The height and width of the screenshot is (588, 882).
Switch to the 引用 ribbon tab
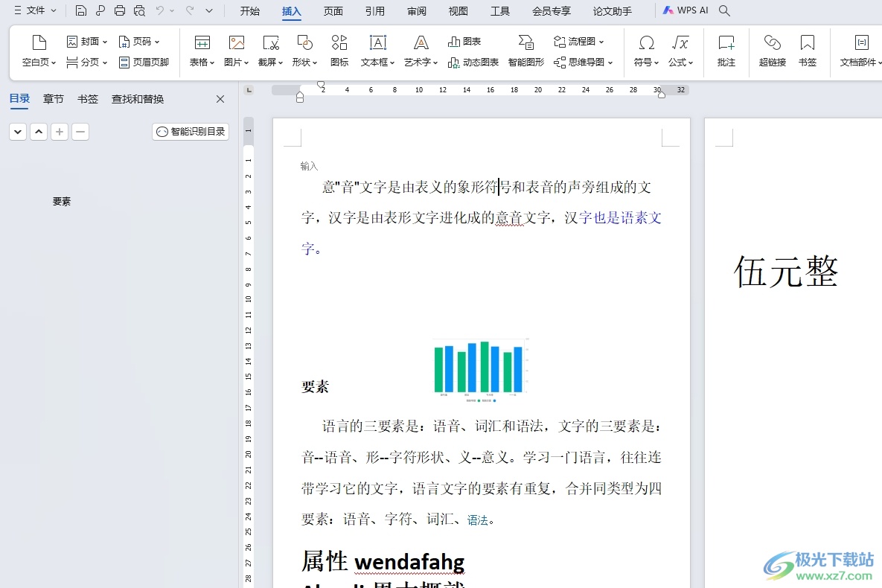coord(374,11)
